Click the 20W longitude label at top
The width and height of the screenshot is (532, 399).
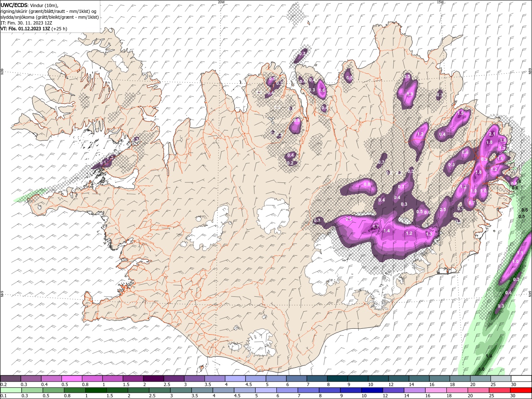click(221, 2)
